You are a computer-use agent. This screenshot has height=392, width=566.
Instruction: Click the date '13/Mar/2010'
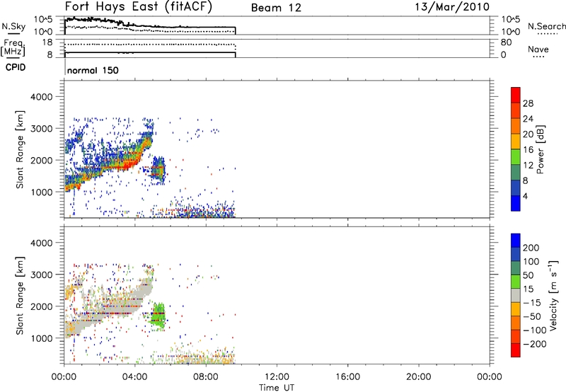(x=452, y=6)
